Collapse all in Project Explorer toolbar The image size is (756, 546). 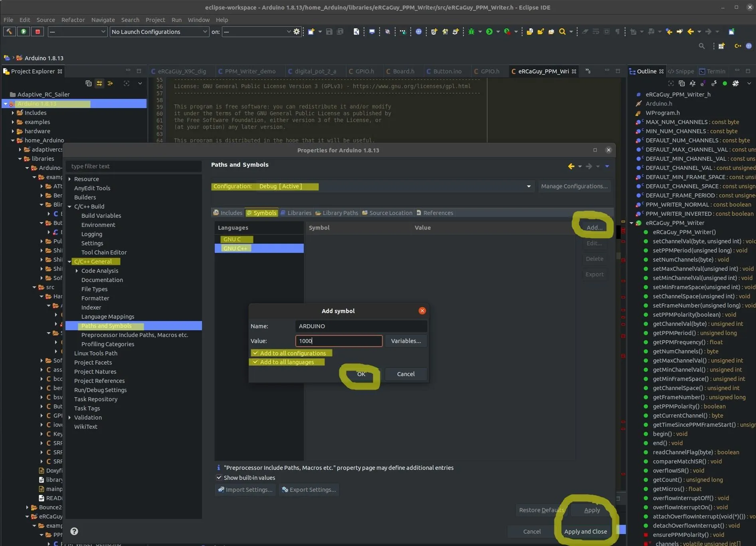(89, 83)
